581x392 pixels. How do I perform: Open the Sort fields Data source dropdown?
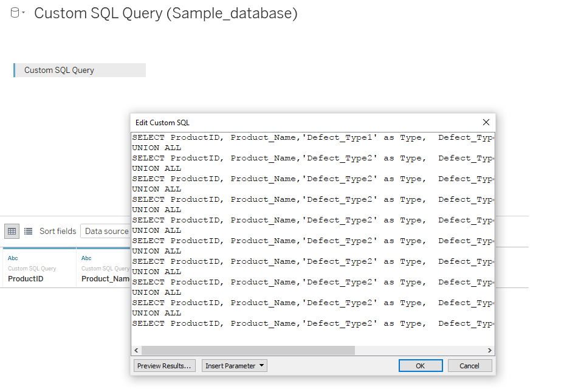click(x=107, y=231)
